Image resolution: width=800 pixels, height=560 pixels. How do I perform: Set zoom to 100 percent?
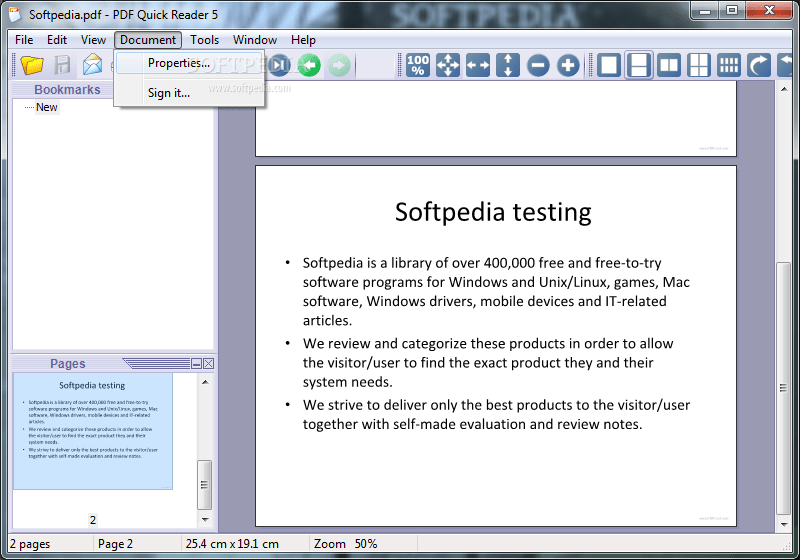coord(418,65)
